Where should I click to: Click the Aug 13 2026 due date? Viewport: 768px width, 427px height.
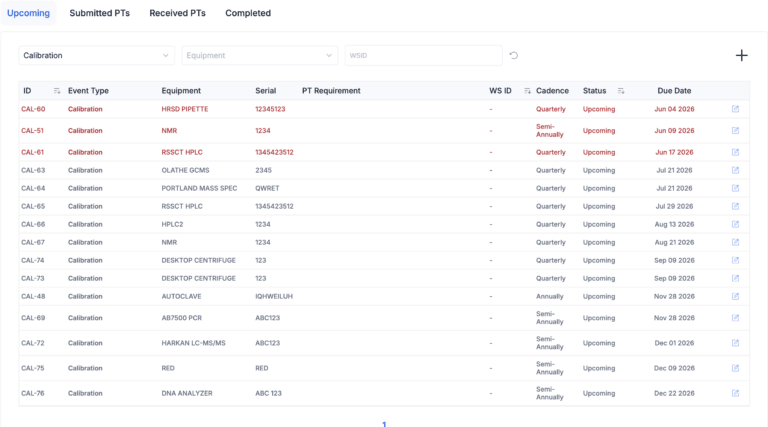(674, 224)
